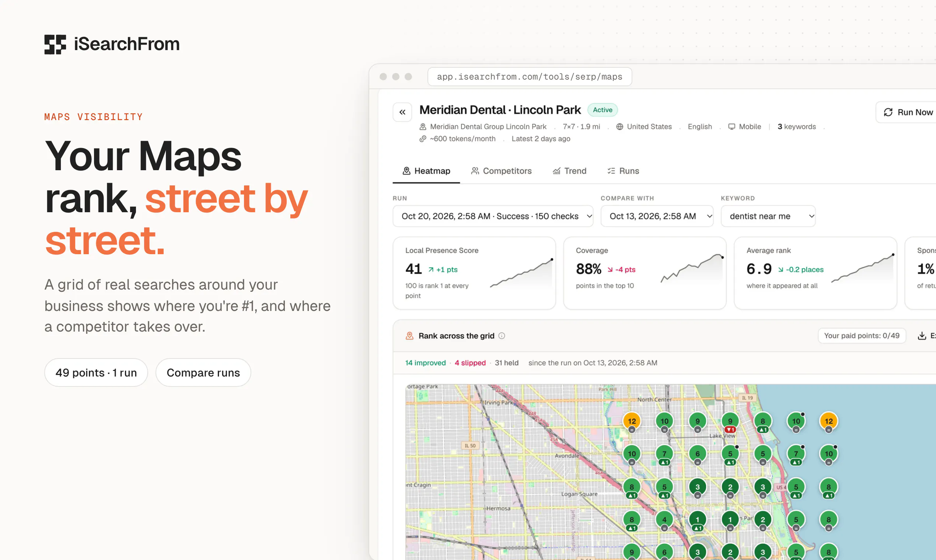Click the export download icon

pos(922,336)
